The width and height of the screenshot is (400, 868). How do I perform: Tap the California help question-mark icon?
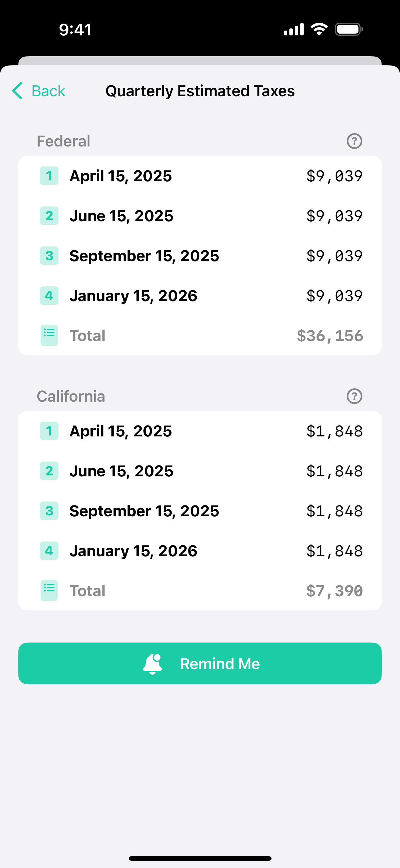pyautogui.click(x=354, y=396)
